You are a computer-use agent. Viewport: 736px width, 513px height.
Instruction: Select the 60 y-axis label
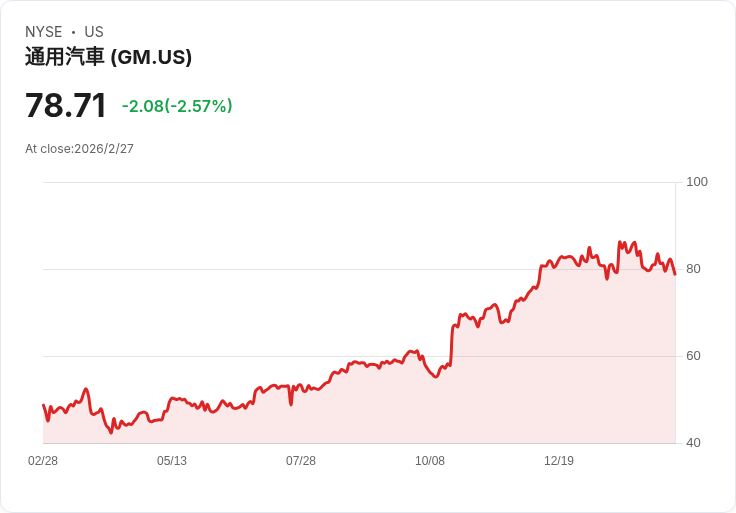click(693, 356)
